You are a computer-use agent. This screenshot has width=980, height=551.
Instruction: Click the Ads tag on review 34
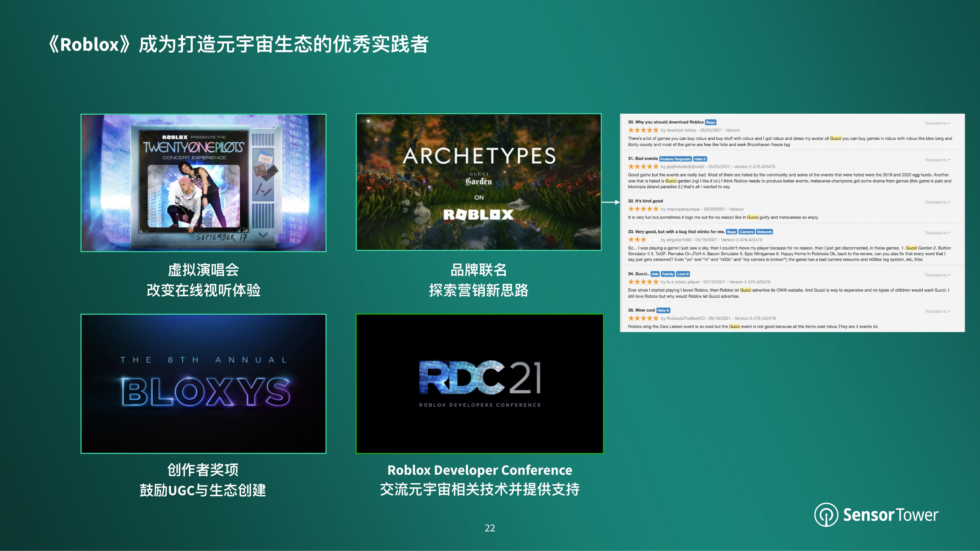(x=655, y=274)
